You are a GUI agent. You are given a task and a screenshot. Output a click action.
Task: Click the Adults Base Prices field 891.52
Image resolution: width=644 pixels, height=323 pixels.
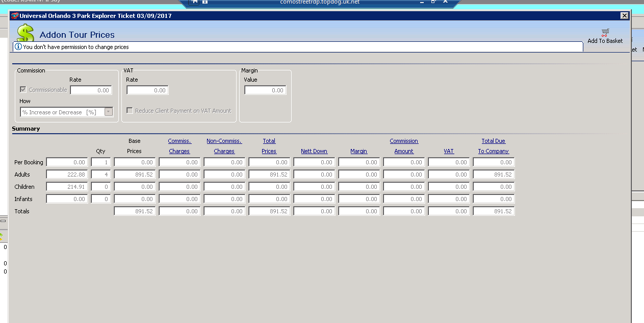click(x=135, y=175)
